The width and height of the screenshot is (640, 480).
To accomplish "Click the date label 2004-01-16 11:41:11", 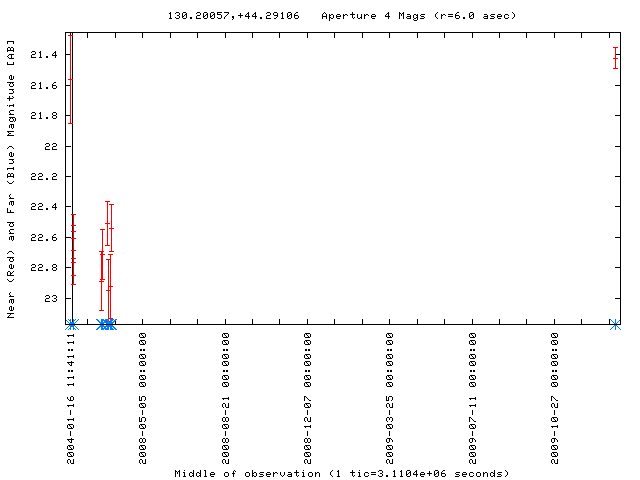I will (x=71, y=398).
